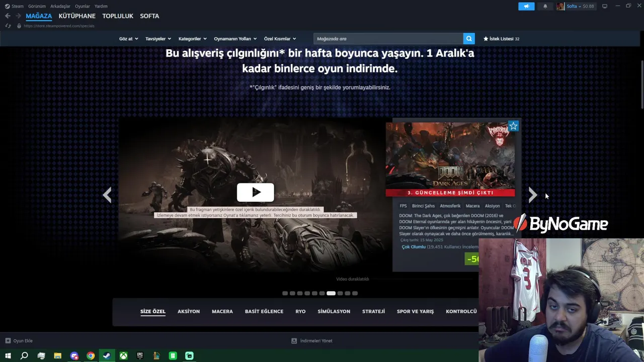Open File Explorer from the taskbar
This screenshot has height=362, width=644.
(x=57, y=356)
